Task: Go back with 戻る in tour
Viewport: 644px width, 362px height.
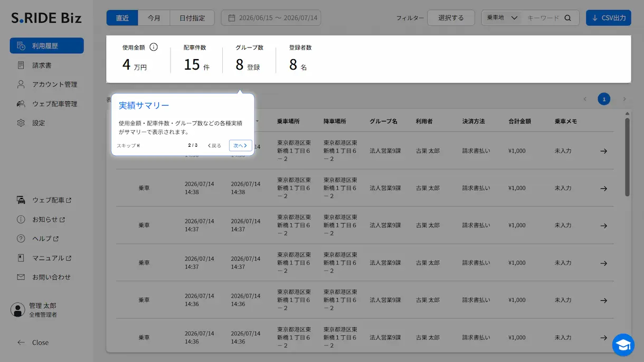Action: (214, 146)
